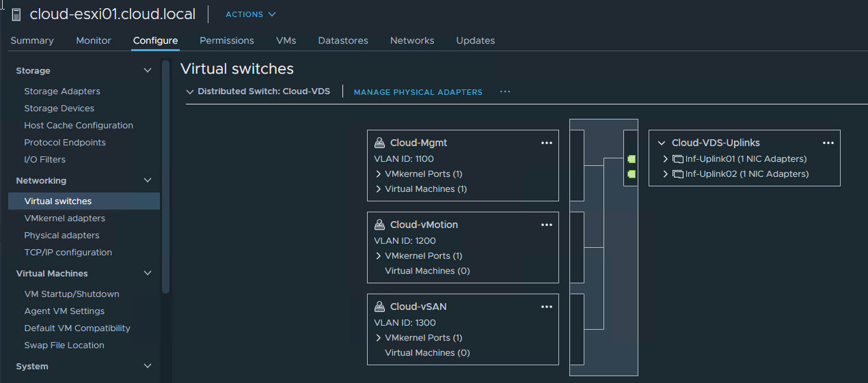The image size is (868, 383).
Task: Click the Cloud-vMotion port group icon
Action: [380, 225]
